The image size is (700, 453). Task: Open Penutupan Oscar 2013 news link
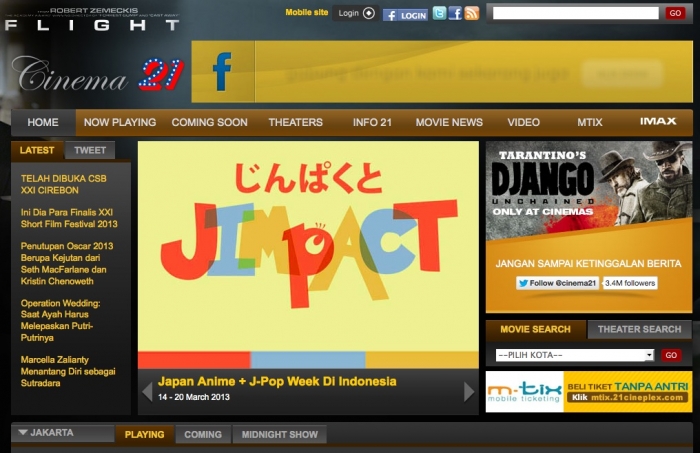tap(67, 263)
